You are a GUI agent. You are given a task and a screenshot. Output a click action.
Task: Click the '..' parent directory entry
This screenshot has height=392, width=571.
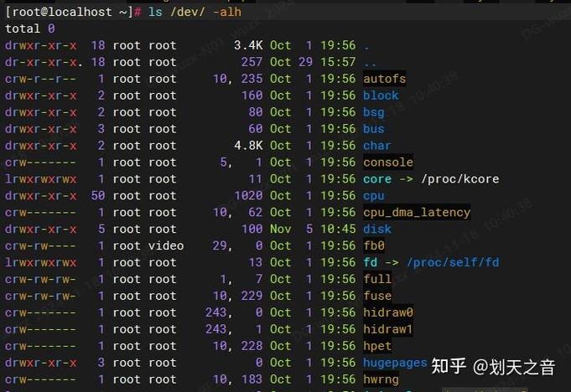tap(370, 64)
